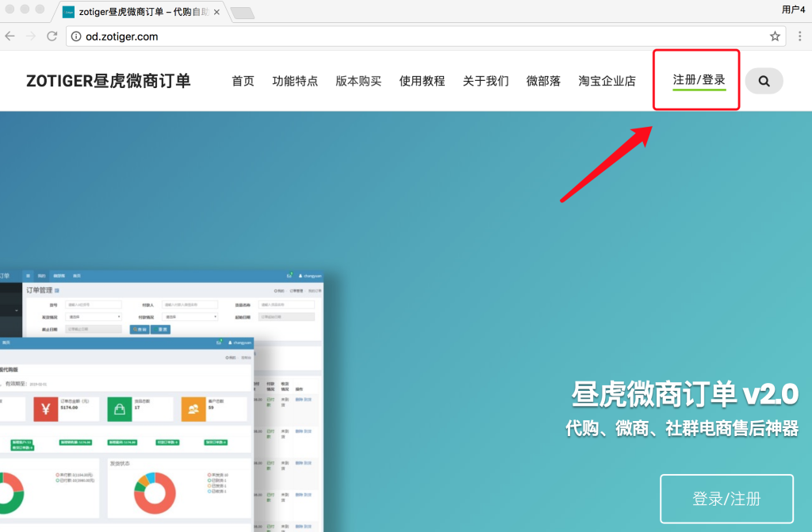The image size is (812, 532).
Task: Go to 首页 menu item
Action: click(243, 81)
